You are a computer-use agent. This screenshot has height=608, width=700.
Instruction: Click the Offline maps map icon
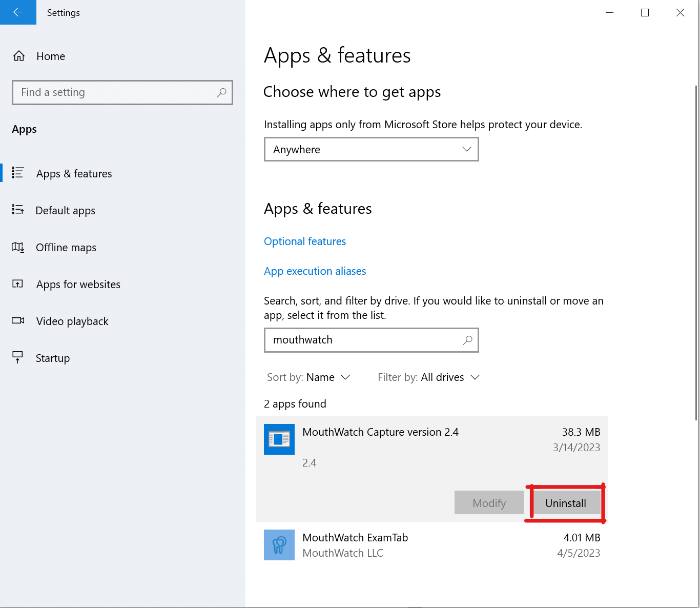tap(18, 247)
